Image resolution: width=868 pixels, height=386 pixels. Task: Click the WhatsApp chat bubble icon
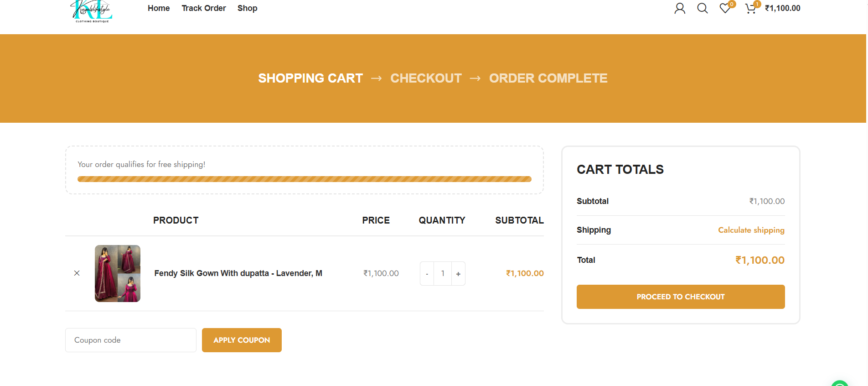(x=840, y=383)
